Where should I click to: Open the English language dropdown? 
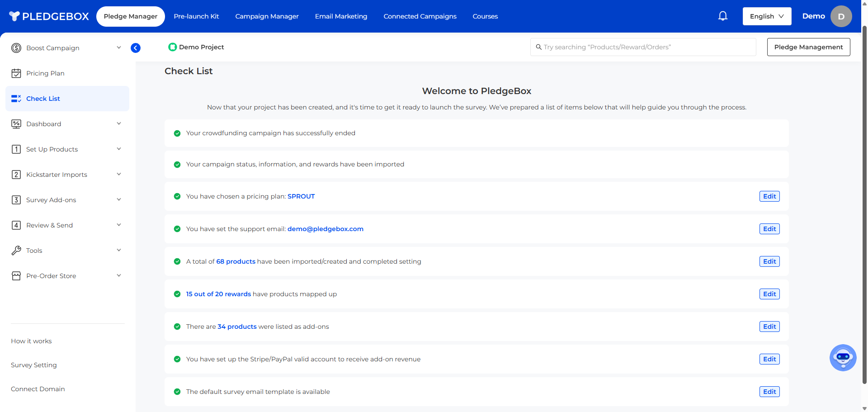tap(767, 16)
